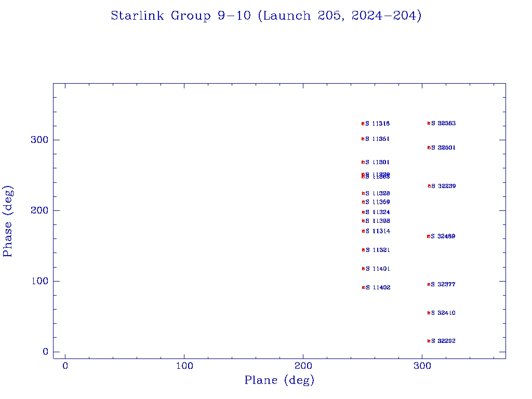Select the "S 11314" data label
The height and width of the screenshot is (399, 532).
click(x=378, y=231)
